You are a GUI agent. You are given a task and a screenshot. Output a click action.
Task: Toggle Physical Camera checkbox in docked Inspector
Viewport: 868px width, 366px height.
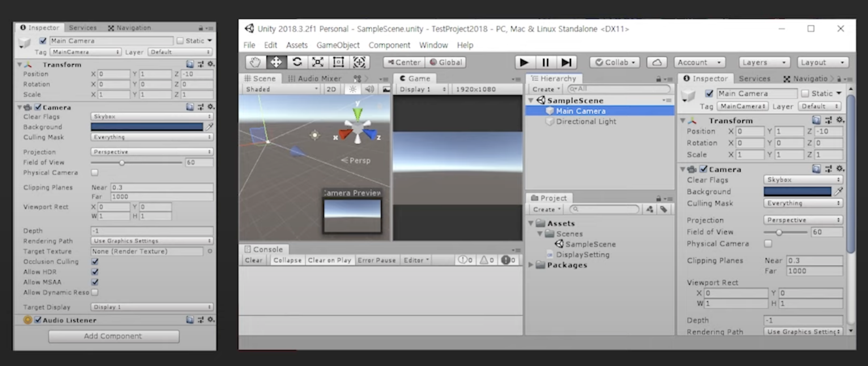click(x=768, y=244)
